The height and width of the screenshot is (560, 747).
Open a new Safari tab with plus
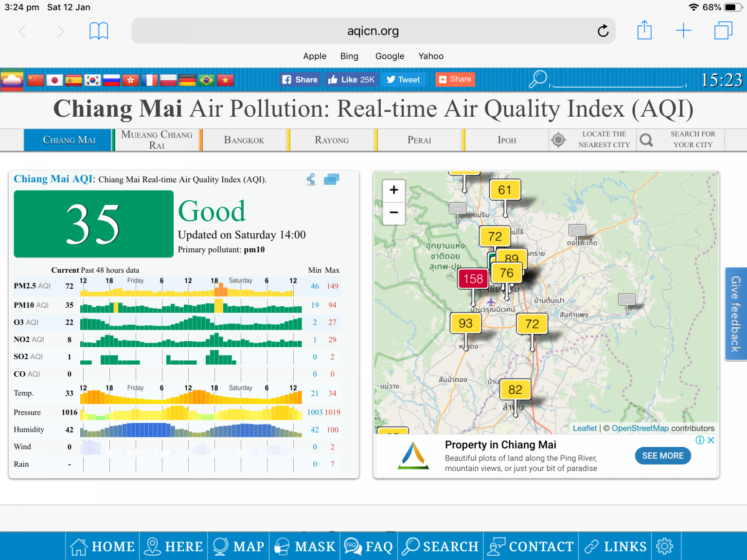coord(683,31)
